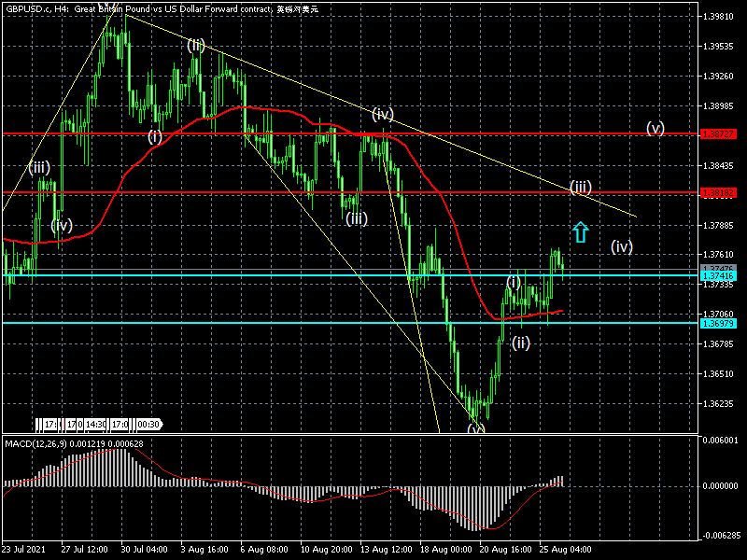This screenshot has width=747, height=560.
Task: Click the MACD(12,26,9) indicator label
Action: 35,444
